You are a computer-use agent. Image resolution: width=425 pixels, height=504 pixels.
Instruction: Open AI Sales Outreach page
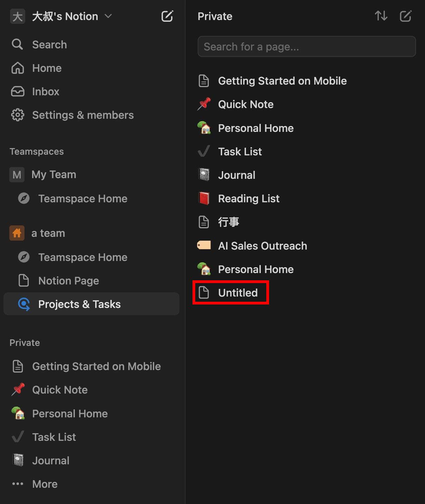262,246
